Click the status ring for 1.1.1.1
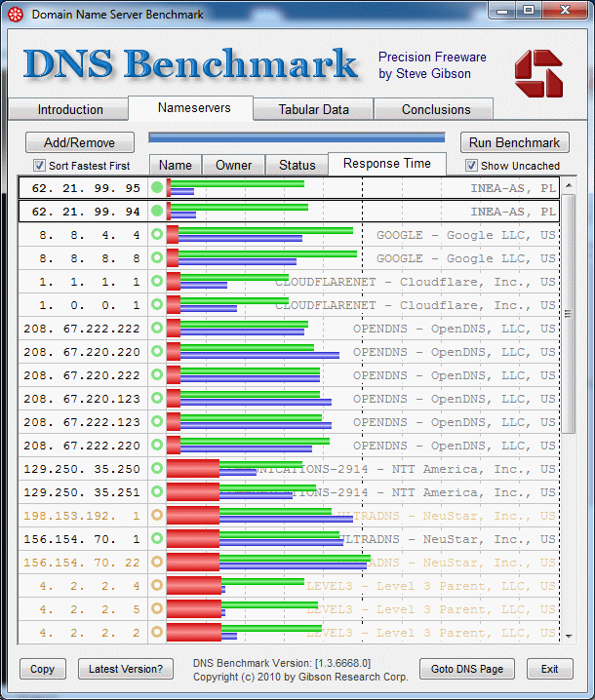The height and width of the screenshot is (700, 595). pyautogui.click(x=157, y=281)
